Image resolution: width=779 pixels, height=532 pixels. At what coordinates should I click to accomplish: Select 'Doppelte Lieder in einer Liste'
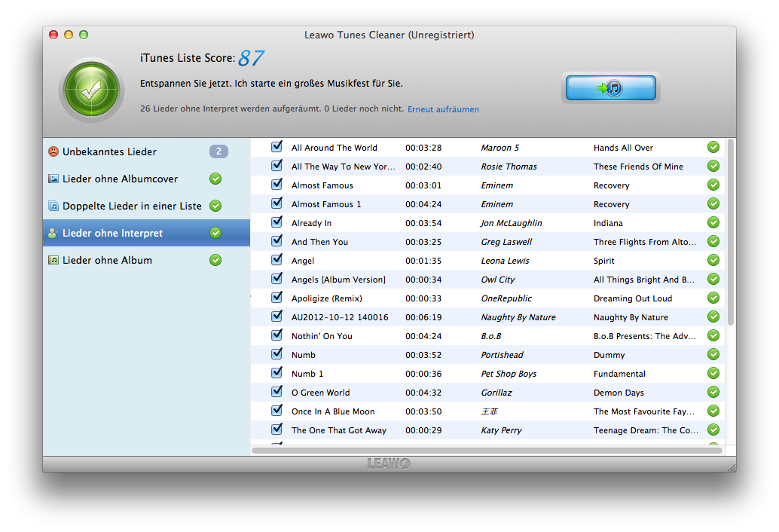pyautogui.click(x=132, y=206)
